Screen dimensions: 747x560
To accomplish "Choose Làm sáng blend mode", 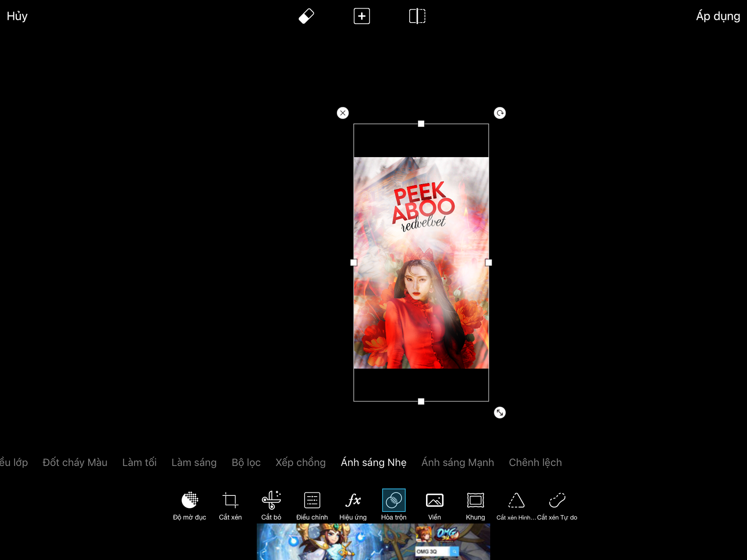I will coord(194,462).
